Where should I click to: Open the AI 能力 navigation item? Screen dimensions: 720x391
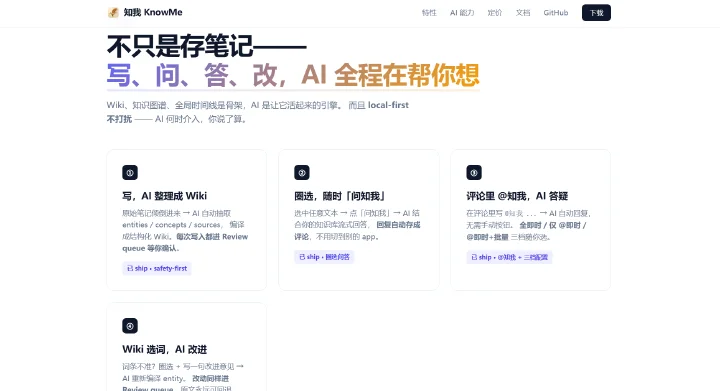[462, 13]
